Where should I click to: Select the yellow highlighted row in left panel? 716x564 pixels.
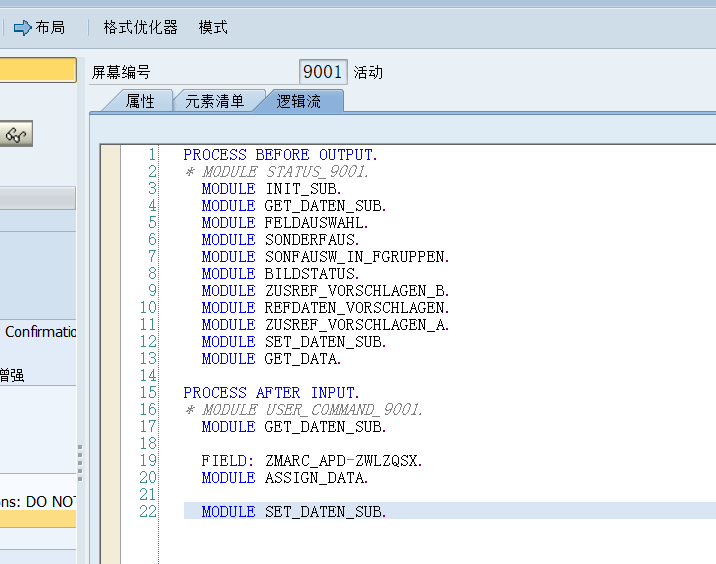click(37, 519)
